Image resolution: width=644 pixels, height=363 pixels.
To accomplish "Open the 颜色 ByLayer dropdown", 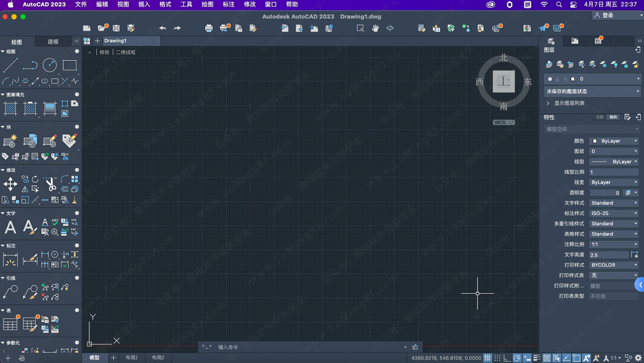I will pos(614,141).
